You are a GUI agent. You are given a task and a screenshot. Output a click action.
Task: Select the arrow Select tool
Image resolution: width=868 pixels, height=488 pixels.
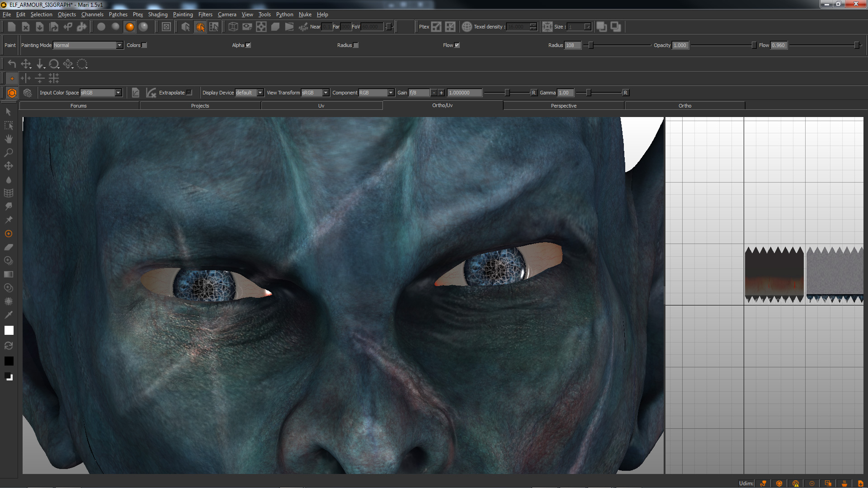pyautogui.click(x=9, y=112)
